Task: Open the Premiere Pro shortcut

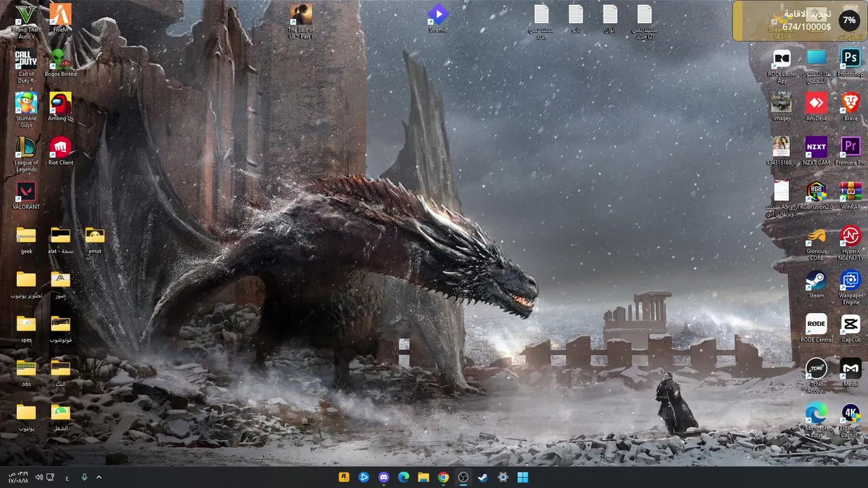Action: [850, 150]
